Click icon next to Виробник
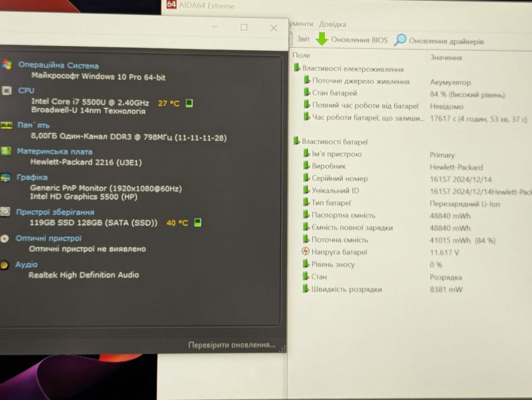This screenshot has height=400, width=532. tap(306, 165)
